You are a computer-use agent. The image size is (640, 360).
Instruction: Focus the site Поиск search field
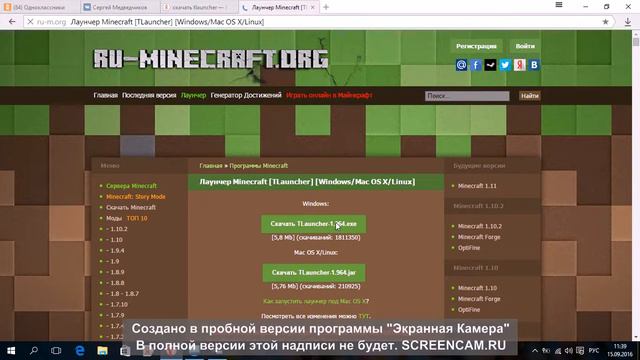tap(467, 96)
